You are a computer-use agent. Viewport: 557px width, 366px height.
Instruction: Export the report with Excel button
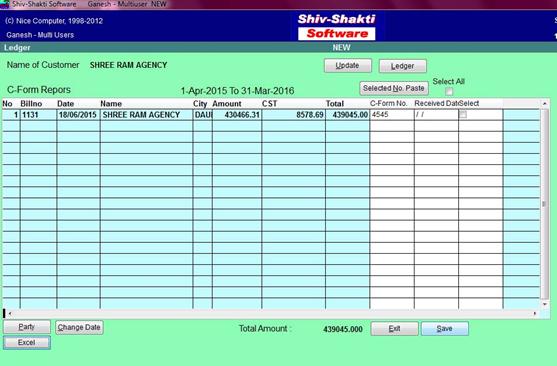[x=27, y=343]
